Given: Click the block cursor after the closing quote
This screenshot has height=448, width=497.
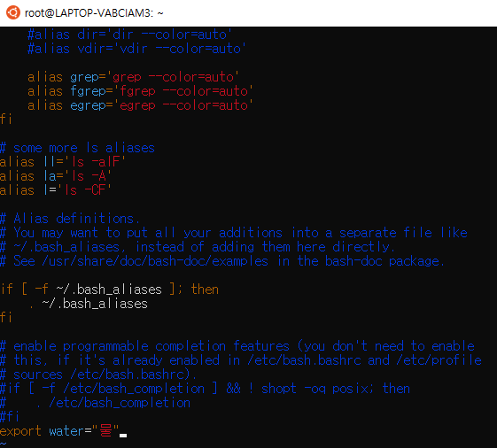Looking at the screenshot, I should [x=123, y=436].
